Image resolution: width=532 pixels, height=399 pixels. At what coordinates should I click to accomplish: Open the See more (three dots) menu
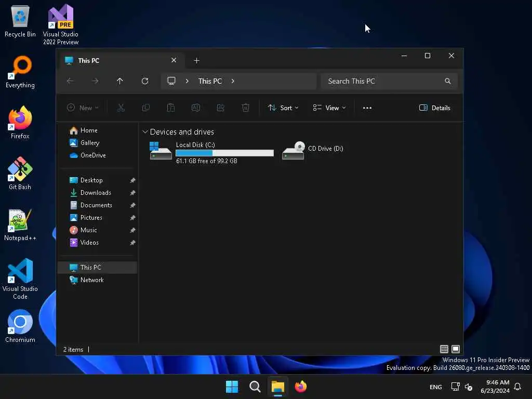(367, 108)
